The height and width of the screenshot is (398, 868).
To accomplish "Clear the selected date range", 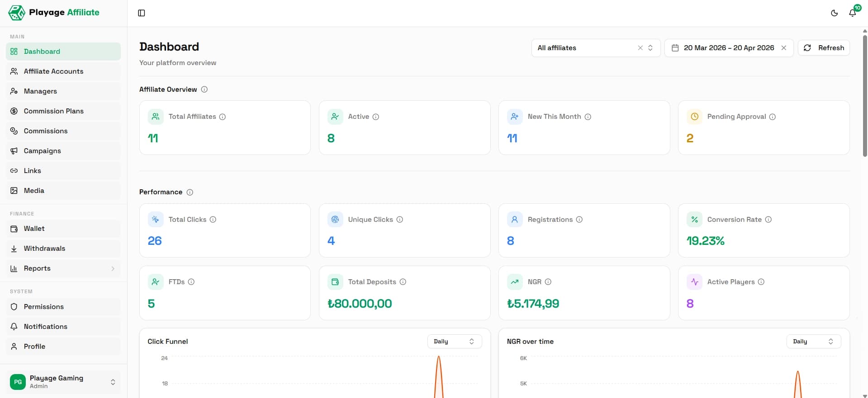I will [x=784, y=48].
